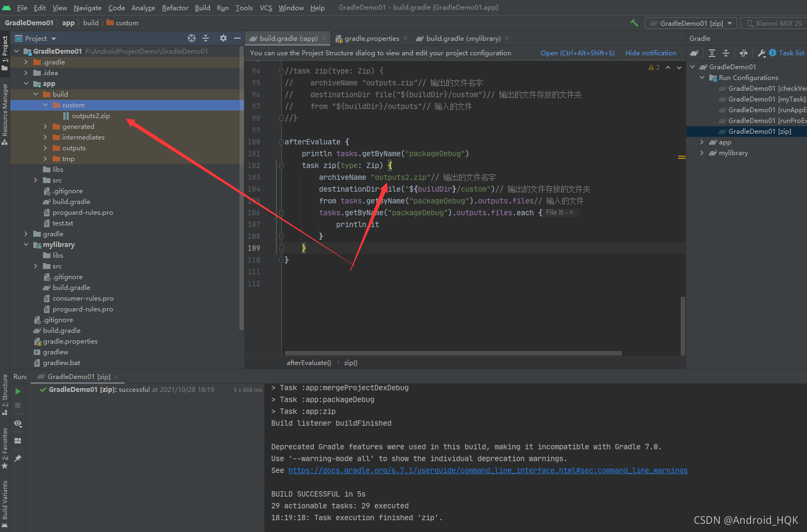Click the editor horizontal scrollbar
The image size is (807, 532).
click(453, 353)
